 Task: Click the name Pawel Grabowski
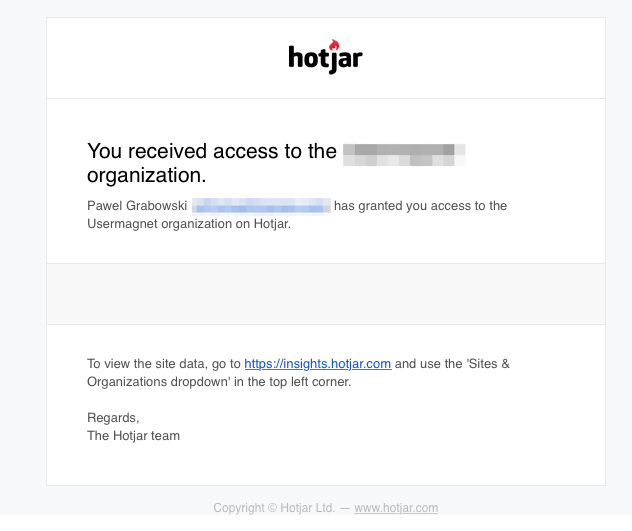click(137, 206)
